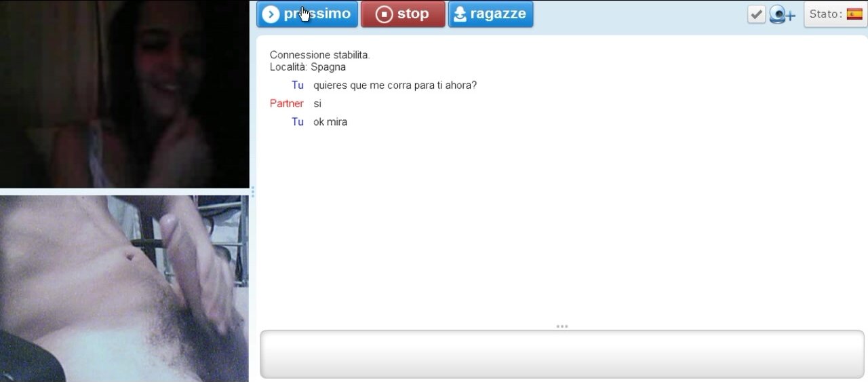Select the ragazze filter button
The width and height of the screenshot is (868, 382).
click(490, 14)
